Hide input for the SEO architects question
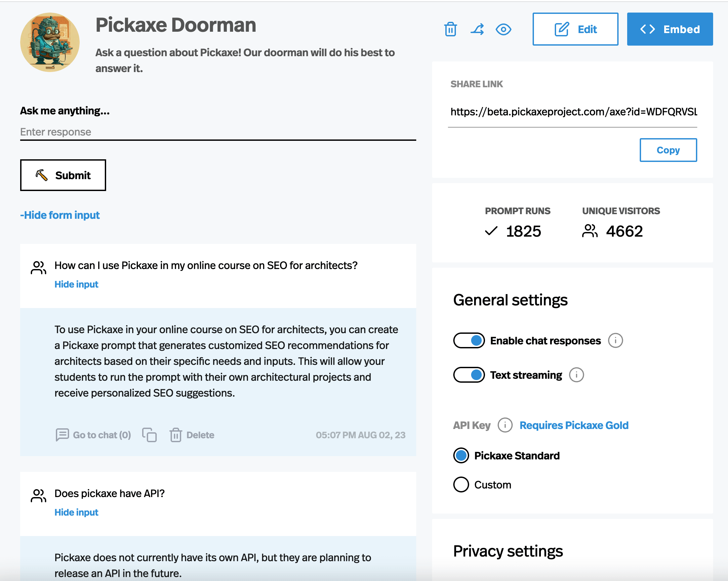This screenshot has width=728, height=581. click(x=76, y=284)
